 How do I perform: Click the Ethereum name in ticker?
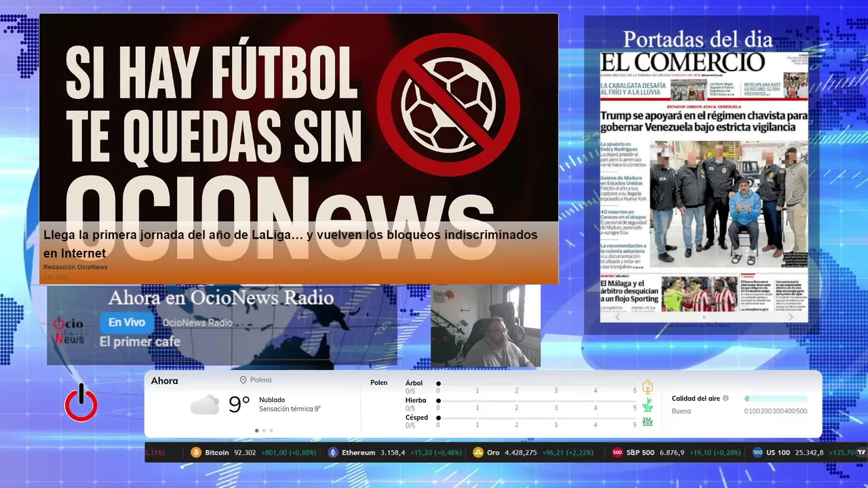tap(359, 452)
